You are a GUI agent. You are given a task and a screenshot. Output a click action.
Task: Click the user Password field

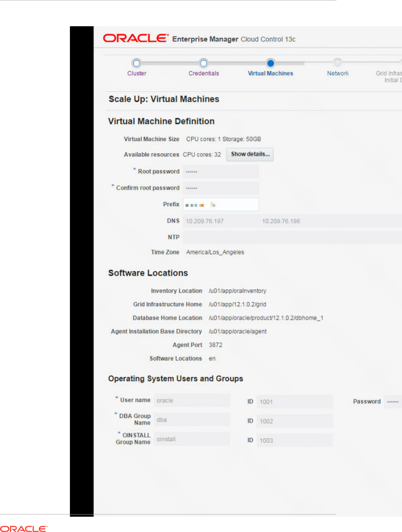[393, 402]
